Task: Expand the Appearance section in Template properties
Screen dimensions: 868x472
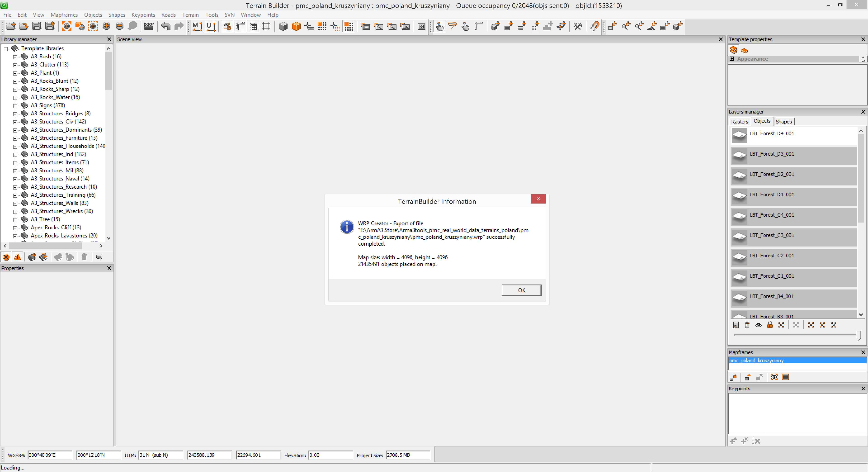Action: tap(732, 59)
